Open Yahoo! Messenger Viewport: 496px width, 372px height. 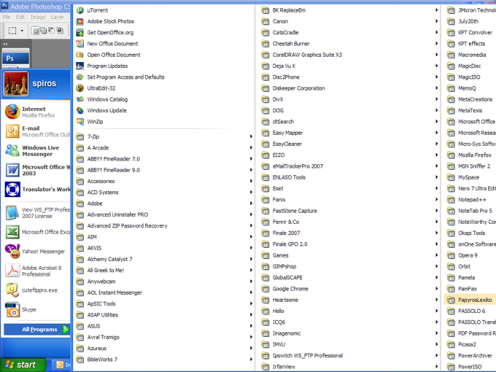coord(36,251)
